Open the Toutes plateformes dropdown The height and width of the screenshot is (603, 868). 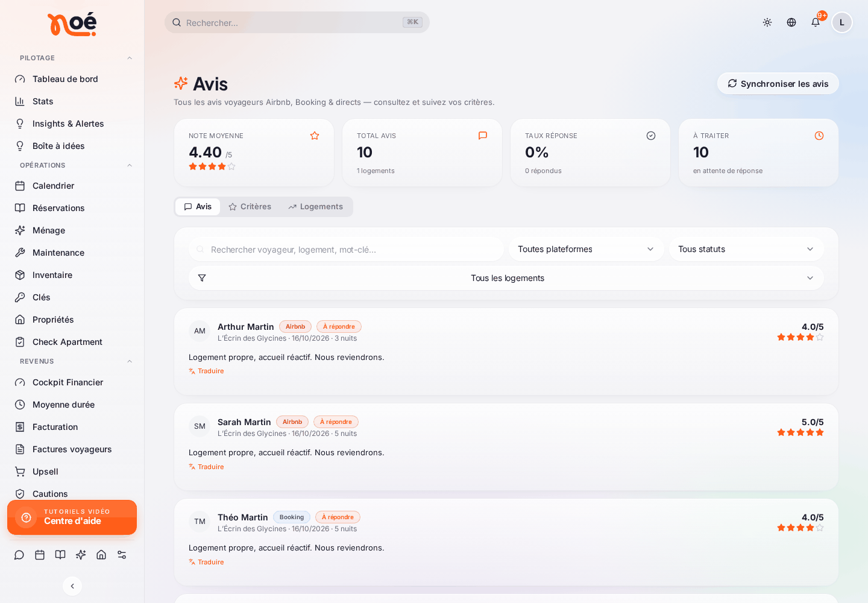click(586, 249)
